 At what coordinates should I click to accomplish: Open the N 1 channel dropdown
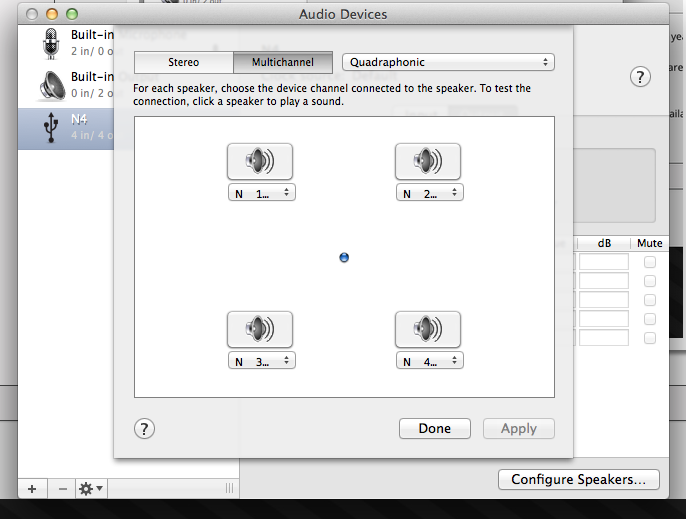262,193
